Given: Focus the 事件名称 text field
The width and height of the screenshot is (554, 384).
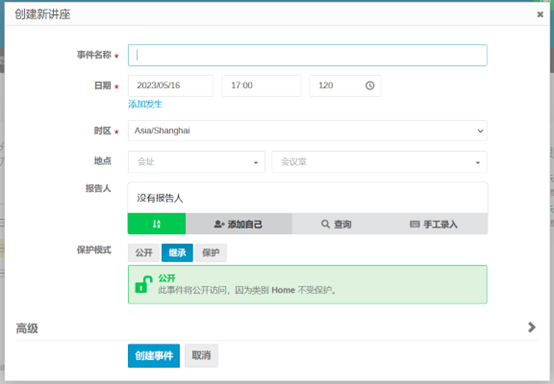Looking at the screenshot, I should coord(307,55).
